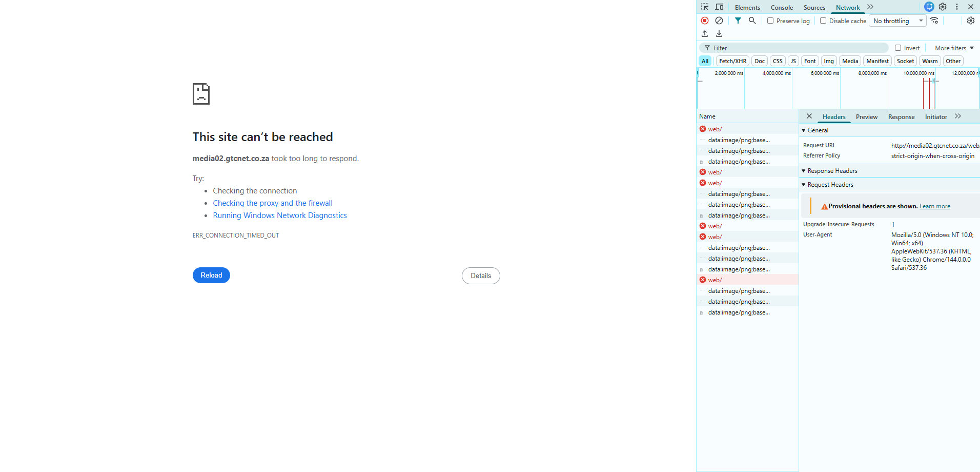This screenshot has height=472, width=980.
Task: Tick the Invert filter checkbox
Action: 898,48
